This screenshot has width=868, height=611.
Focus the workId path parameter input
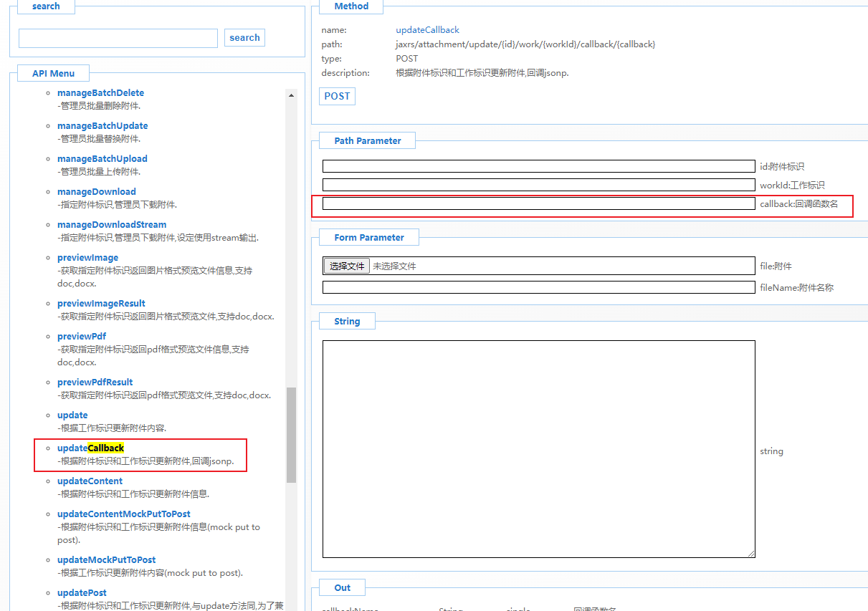point(538,185)
